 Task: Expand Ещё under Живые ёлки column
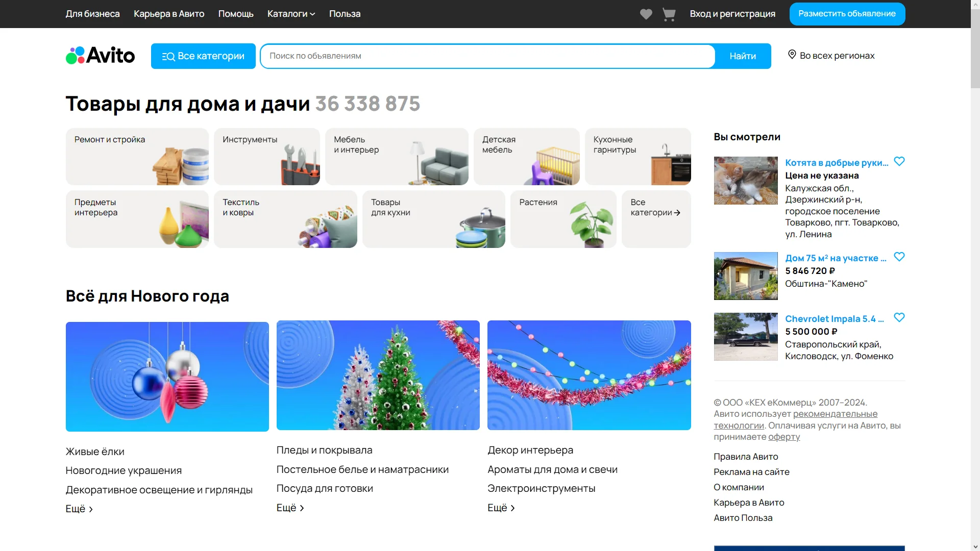click(79, 509)
